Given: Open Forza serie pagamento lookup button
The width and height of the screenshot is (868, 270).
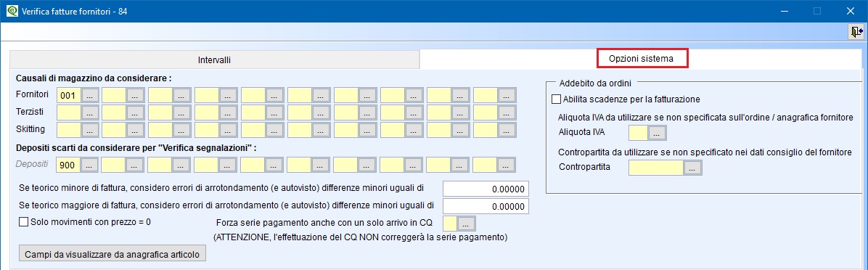Looking at the screenshot, I should 467,224.
